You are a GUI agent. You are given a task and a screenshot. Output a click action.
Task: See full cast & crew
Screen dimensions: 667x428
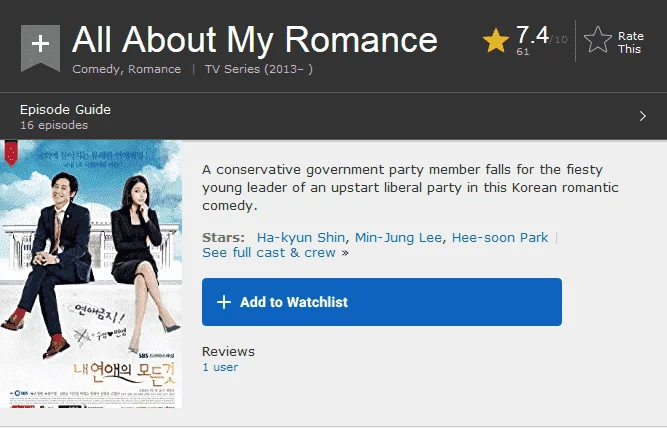point(269,253)
